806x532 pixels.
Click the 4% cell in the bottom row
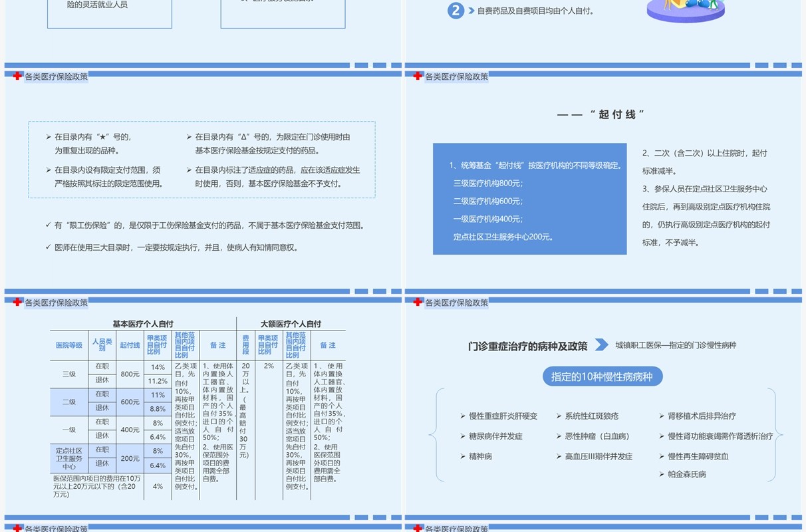(158, 486)
